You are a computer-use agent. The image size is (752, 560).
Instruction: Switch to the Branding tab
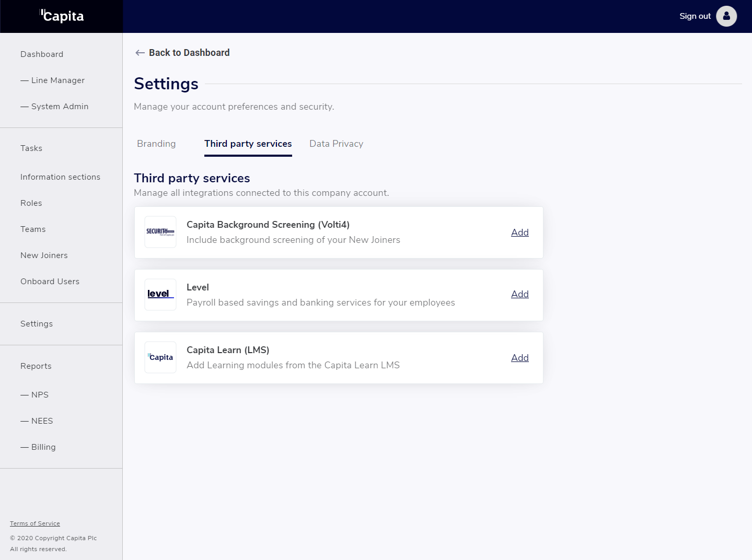point(156,144)
